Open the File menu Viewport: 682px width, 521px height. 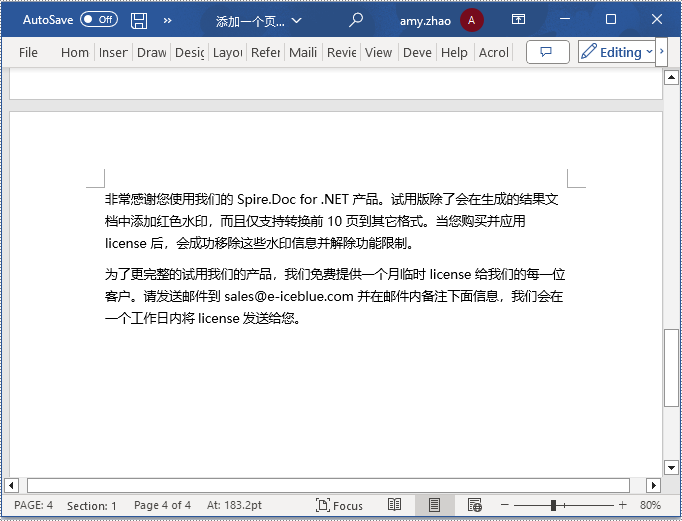(28, 53)
